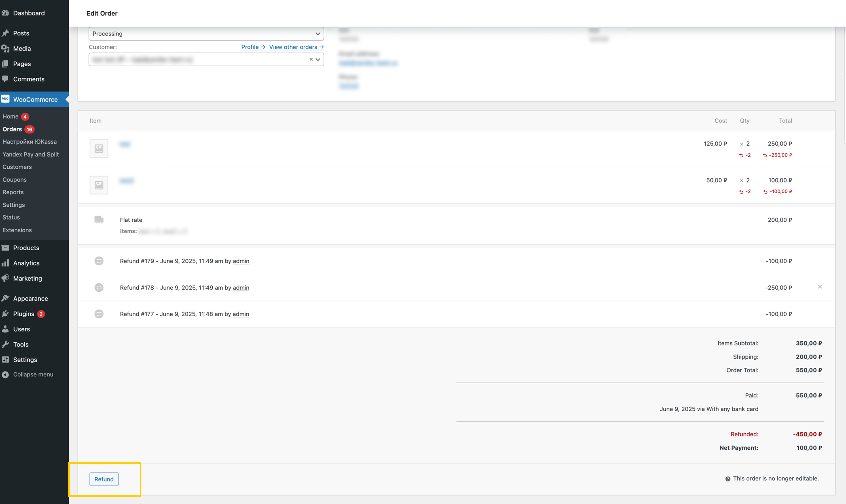Click the Appearance brush icon
The height and width of the screenshot is (504, 846).
coord(5,298)
